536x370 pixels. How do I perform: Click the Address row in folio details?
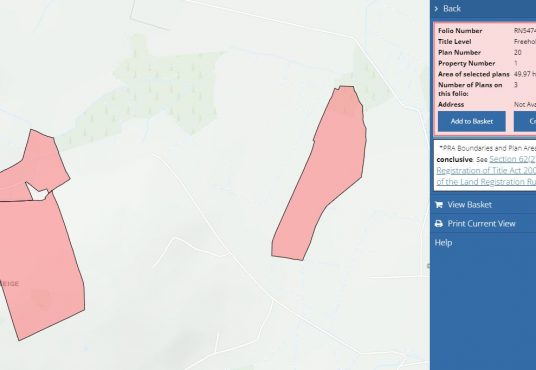click(487, 105)
